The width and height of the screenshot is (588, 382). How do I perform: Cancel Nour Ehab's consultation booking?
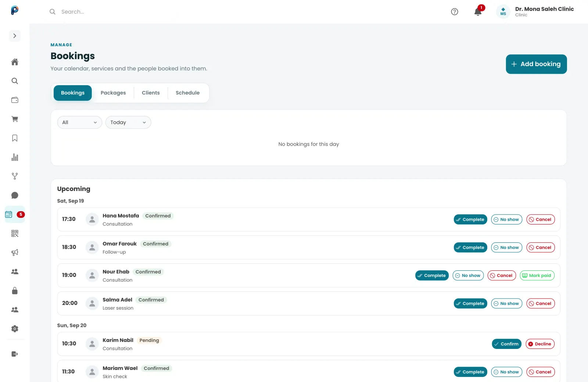[502, 275]
